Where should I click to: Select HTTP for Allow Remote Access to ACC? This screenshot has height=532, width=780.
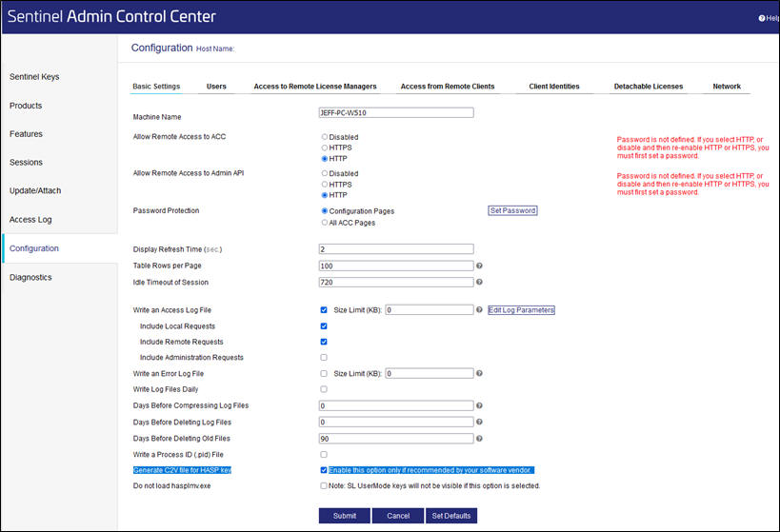325,159
